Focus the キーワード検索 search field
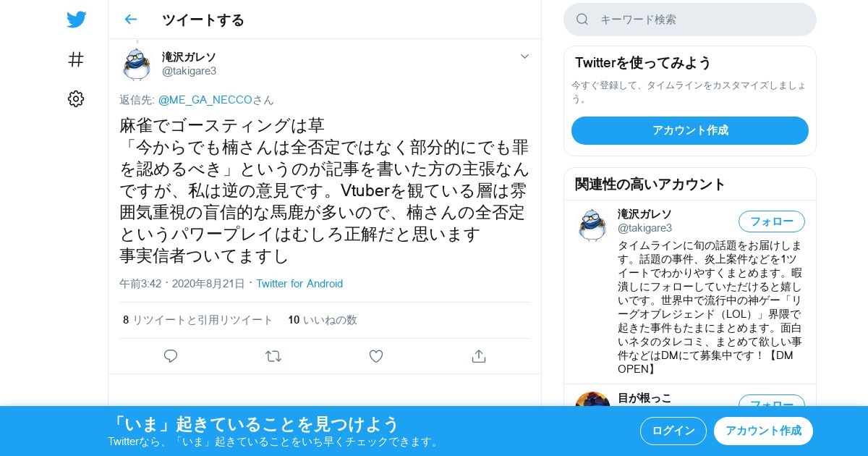 tap(690, 20)
